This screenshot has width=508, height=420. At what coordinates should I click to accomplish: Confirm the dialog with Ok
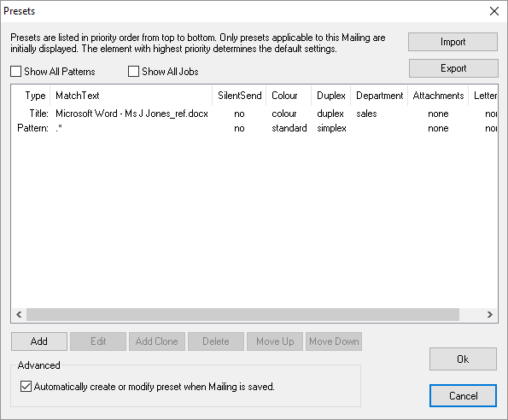(463, 359)
